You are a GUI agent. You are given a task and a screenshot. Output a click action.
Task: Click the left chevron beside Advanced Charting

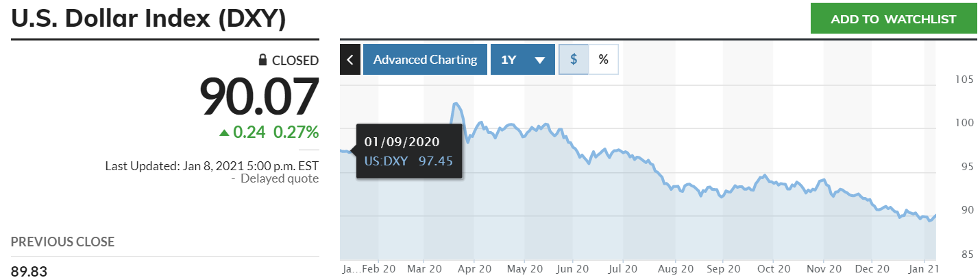pos(350,60)
